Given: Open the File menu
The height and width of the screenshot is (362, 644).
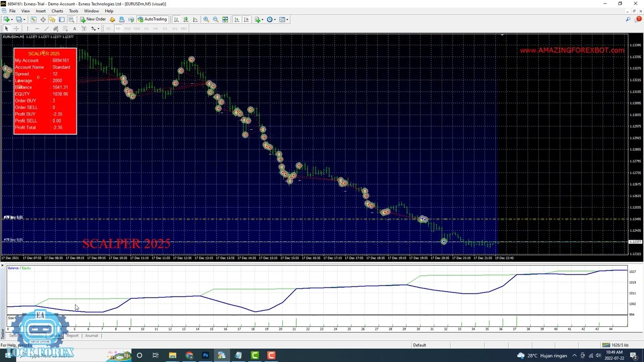Looking at the screenshot, I should click(x=12, y=11).
